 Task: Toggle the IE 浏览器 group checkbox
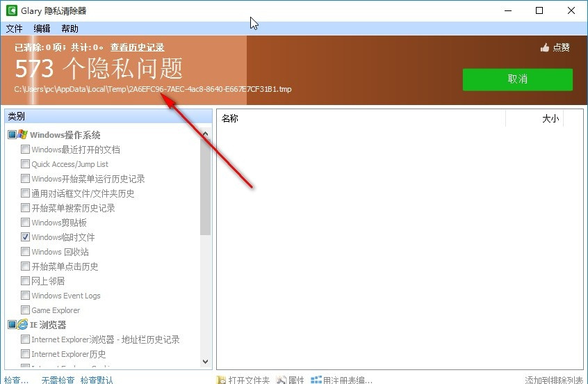[12, 324]
